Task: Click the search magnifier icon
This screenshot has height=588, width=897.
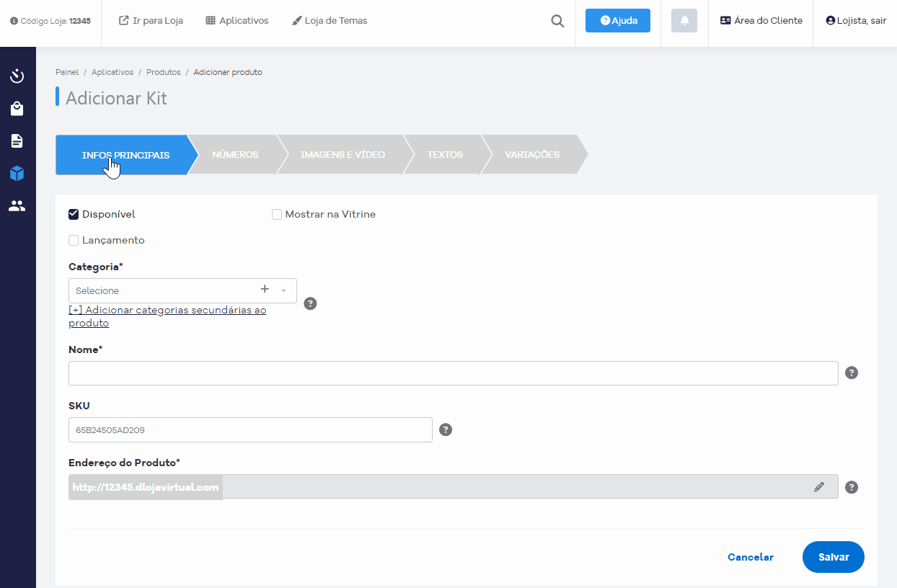Action: 557,21
